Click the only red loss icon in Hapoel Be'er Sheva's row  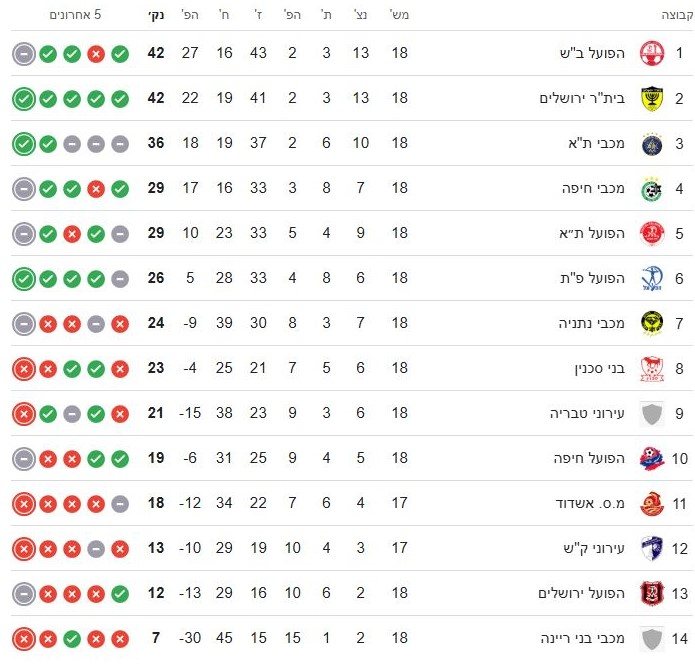[96, 53]
